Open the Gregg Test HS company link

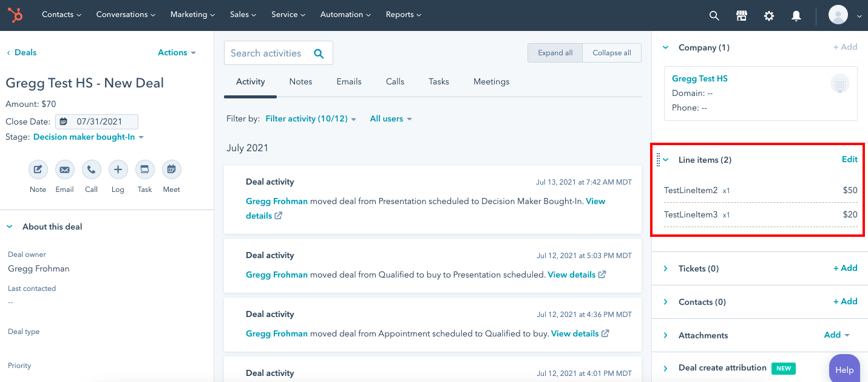[699, 78]
